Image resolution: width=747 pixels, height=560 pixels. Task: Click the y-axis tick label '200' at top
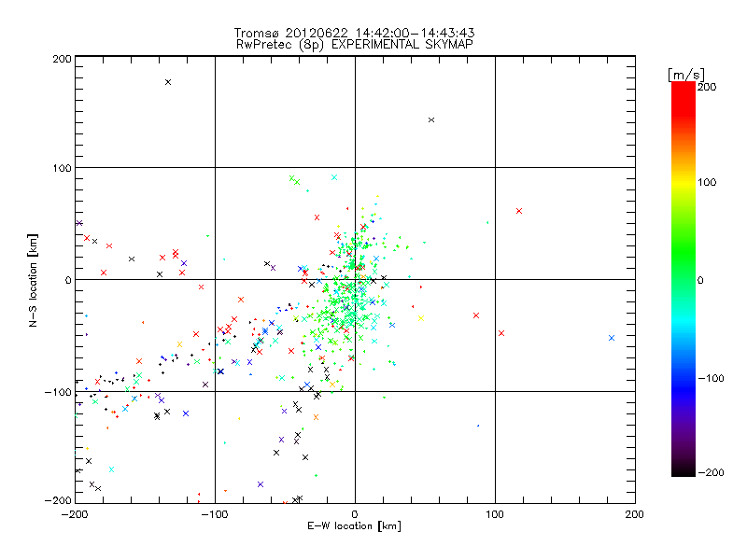62,59
